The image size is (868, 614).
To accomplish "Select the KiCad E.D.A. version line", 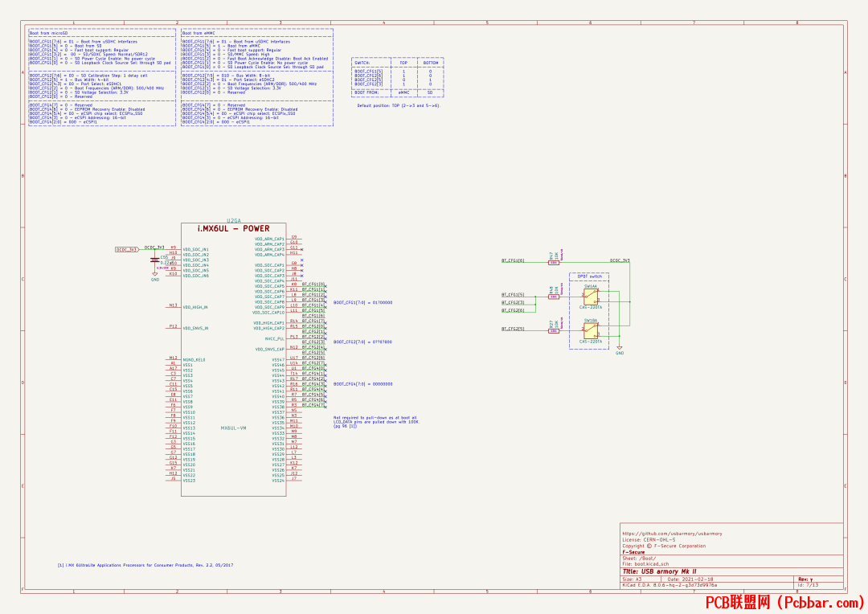I will pyautogui.click(x=669, y=585).
